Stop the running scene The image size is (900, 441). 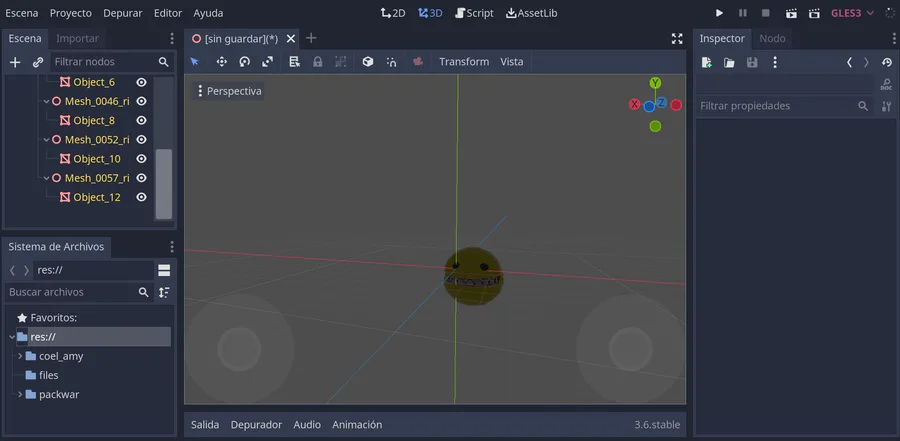pos(766,13)
